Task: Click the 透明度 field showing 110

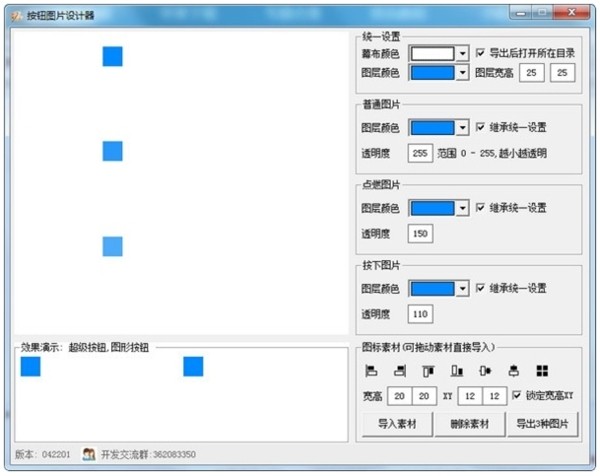Action: [420, 314]
